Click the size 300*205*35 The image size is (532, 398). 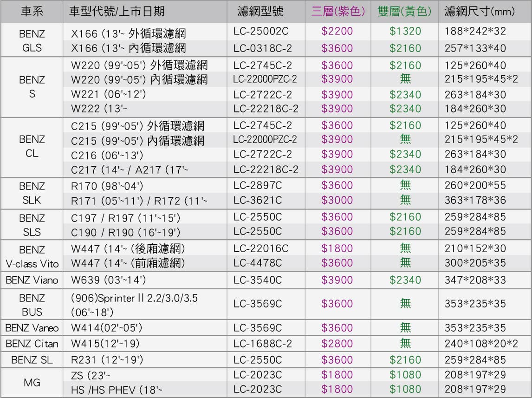(475, 262)
